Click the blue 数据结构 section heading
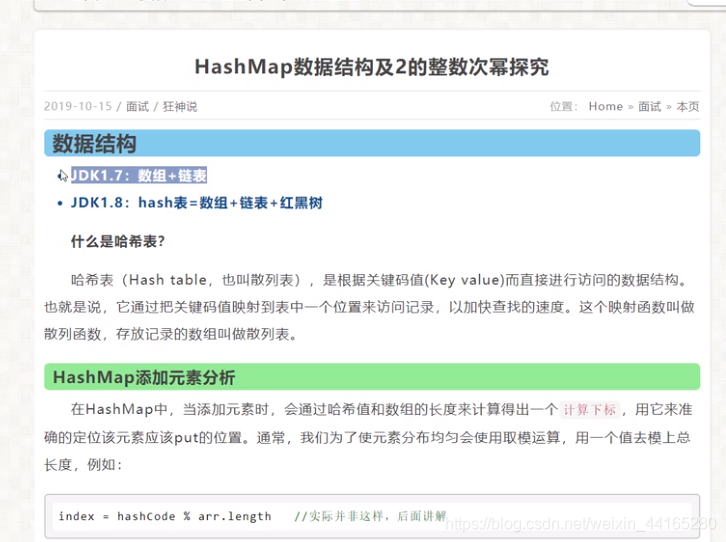Image resolution: width=726 pixels, height=542 pixels. (x=372, y=143)
